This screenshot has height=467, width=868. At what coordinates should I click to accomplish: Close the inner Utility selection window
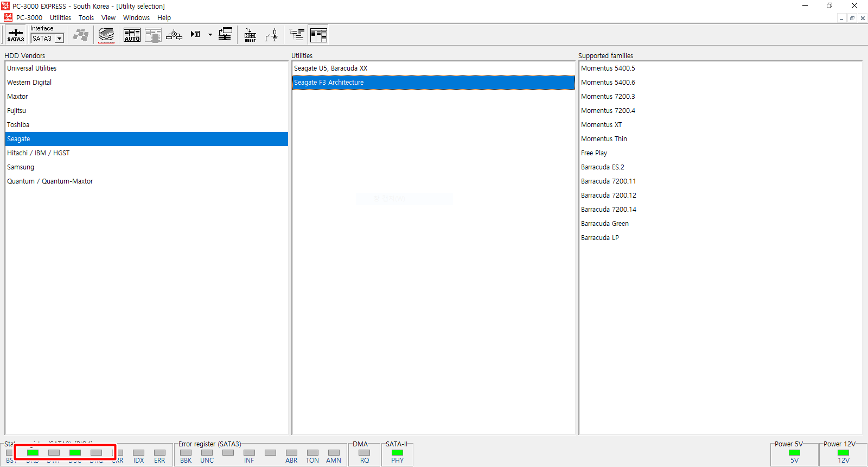click(x=863, y=18)
